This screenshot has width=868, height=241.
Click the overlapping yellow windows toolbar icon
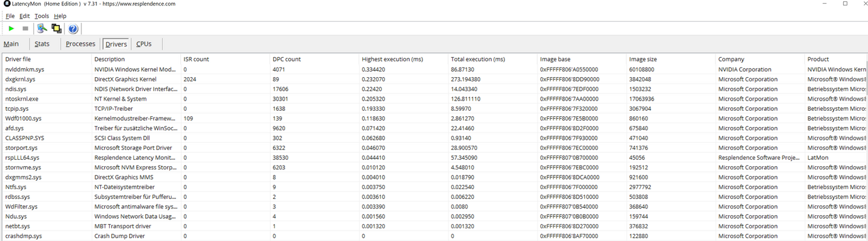(57, 28)
